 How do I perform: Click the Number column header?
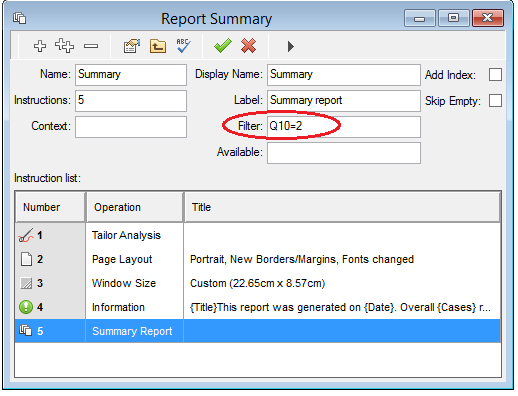pos(50,207)
